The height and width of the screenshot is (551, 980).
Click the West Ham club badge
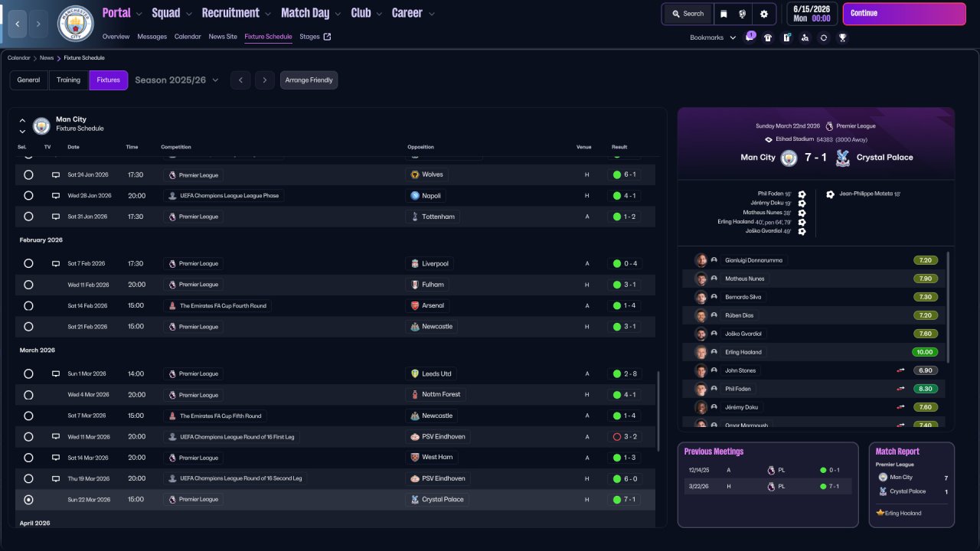point(416,458)
